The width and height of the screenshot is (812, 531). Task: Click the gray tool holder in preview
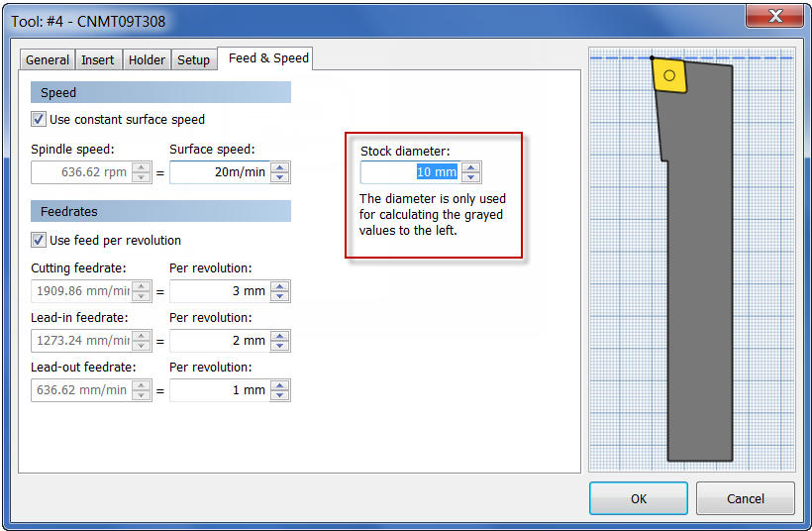click(699, 285)
